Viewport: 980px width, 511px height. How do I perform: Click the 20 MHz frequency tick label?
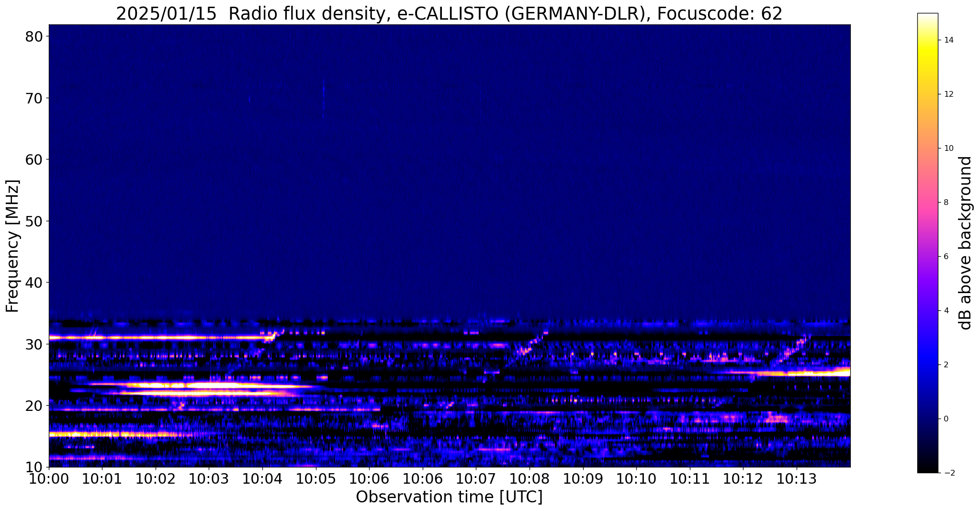34,406
